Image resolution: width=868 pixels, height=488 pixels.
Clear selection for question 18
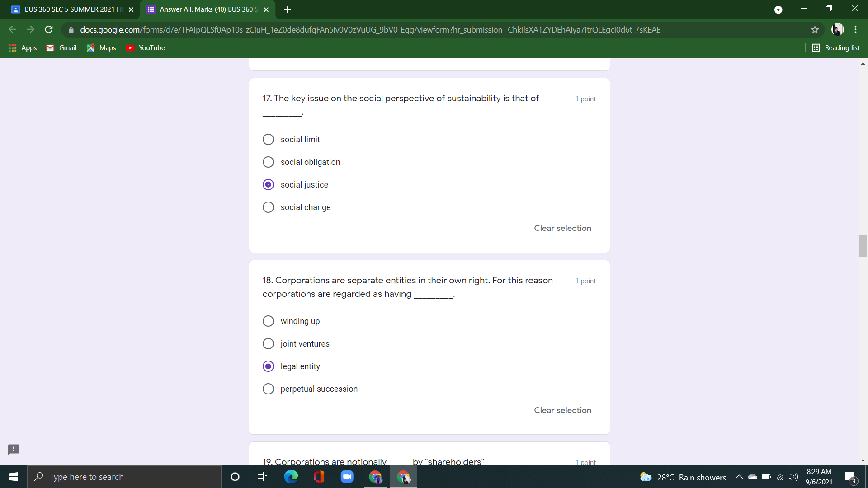562,410
